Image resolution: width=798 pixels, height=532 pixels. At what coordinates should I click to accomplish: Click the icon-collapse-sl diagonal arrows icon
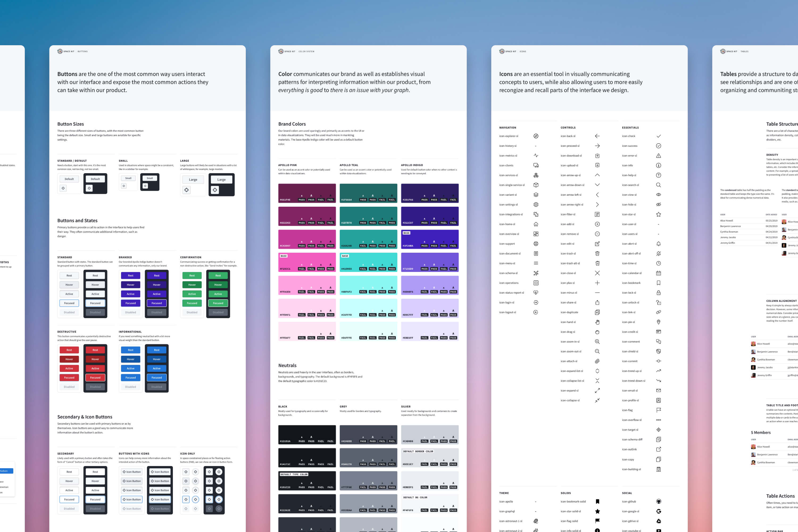(597, 400)
